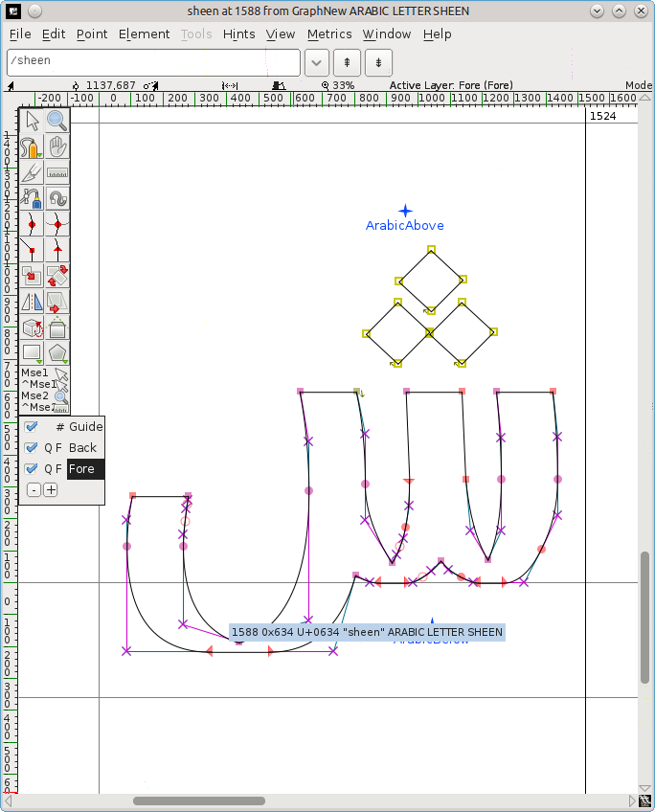
Task: Pick the Freehand draw tool
Action: (33, 147)
